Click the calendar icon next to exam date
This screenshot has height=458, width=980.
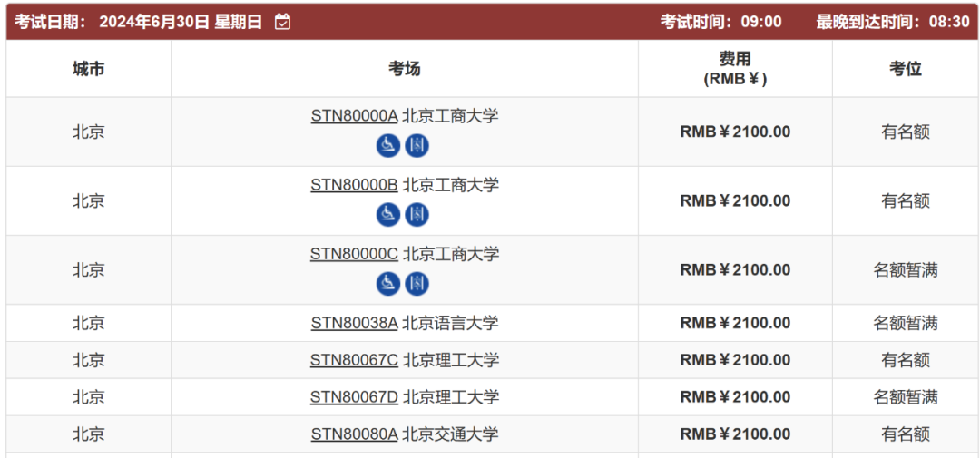coord(283,21)
